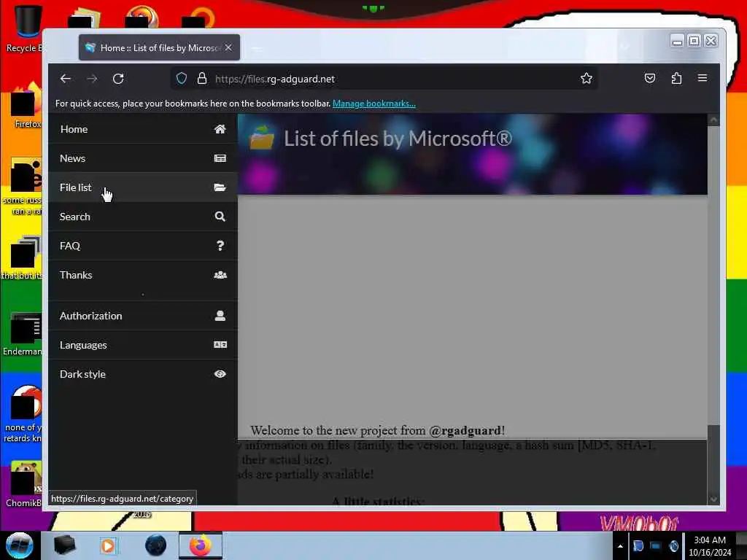Click the address bar URL field
Screen dimensions: 747x560
click(384, 79)
